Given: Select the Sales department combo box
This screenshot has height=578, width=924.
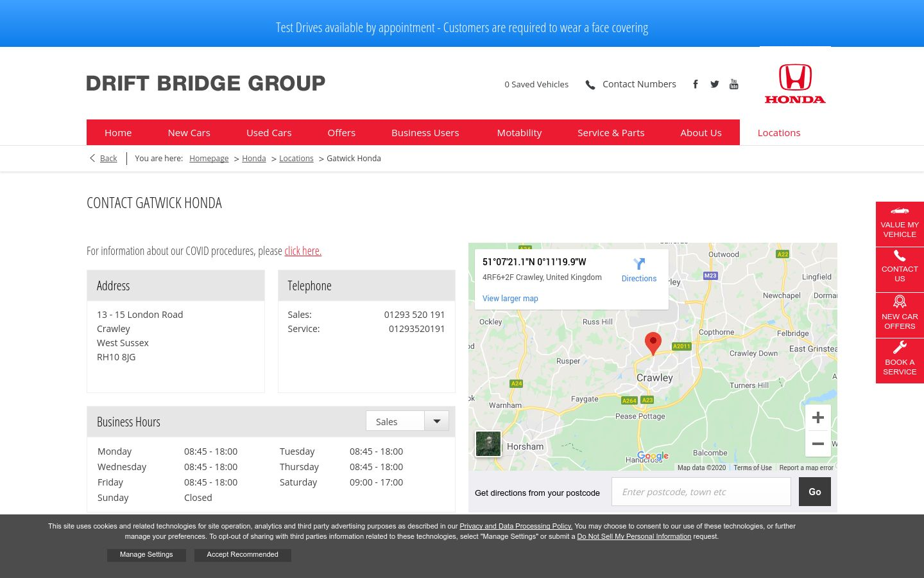Looking at the screenshot, I should click(407, 421).
